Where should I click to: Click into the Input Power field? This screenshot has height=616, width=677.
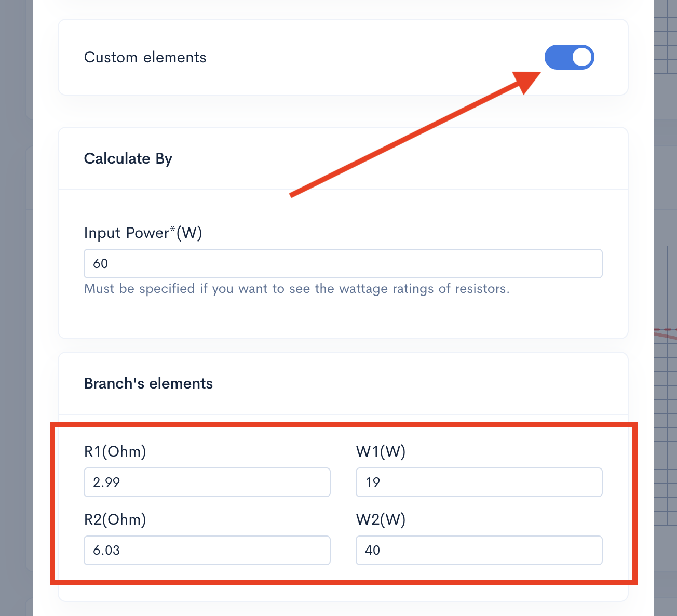[x=343, y=264]
